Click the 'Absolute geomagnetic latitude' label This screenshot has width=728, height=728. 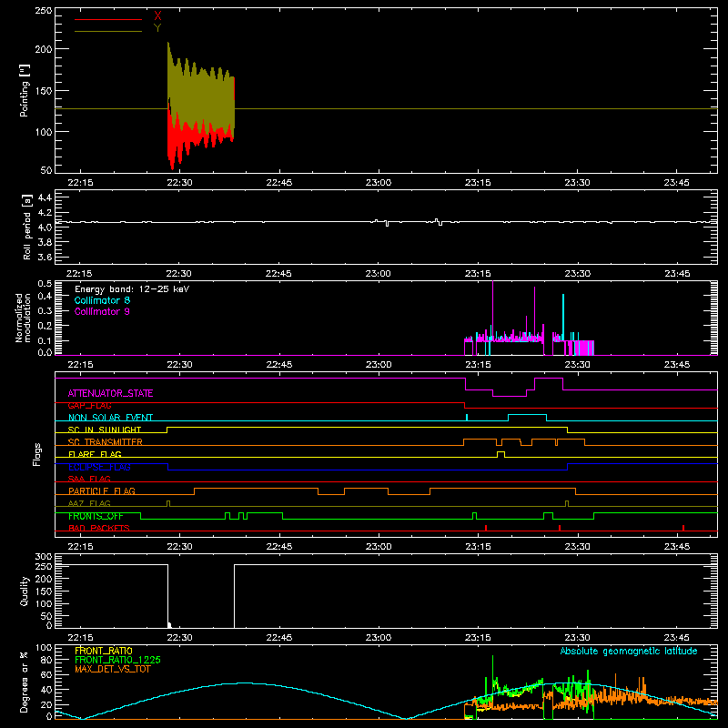[x=629, y=652]
